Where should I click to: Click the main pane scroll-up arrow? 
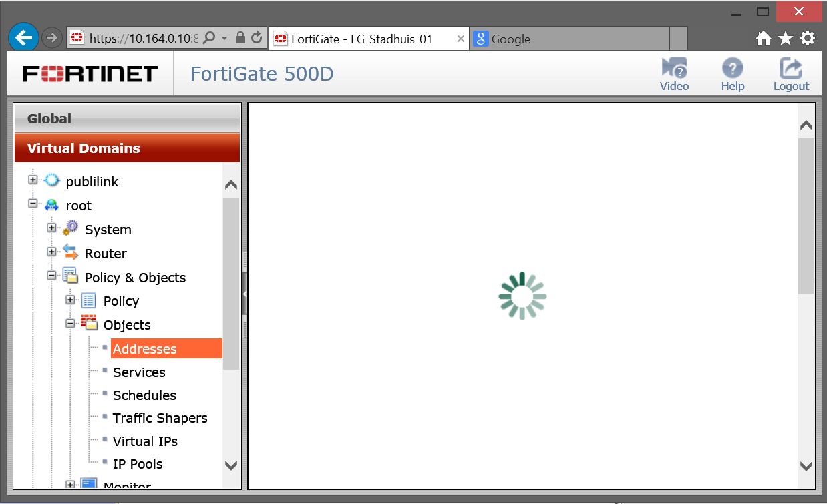coord(806,125)
